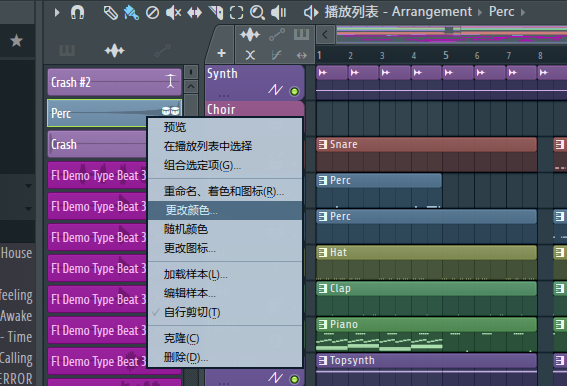Image resolution: width=567 pixels, height=386 pixels.
Task: Show automation clips filter in picker
Action: 162,51
